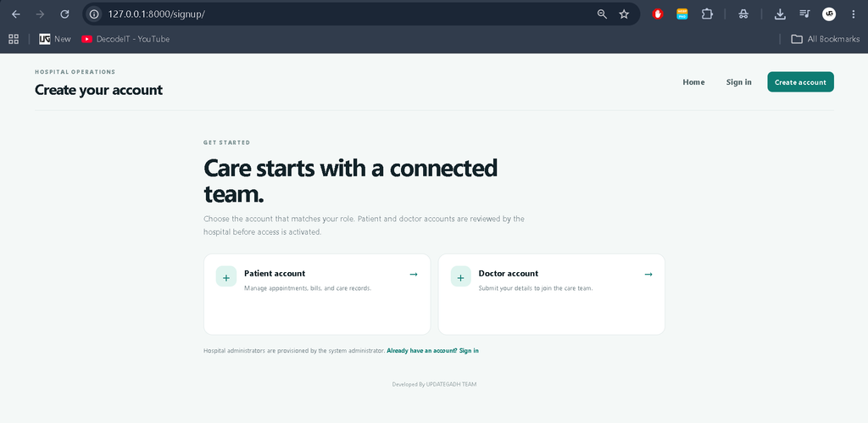
Task: Click the incognito glasses icon
Action: 743,14
